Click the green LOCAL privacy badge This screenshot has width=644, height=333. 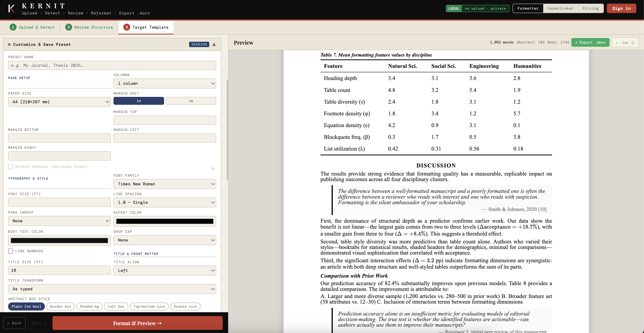454,8
